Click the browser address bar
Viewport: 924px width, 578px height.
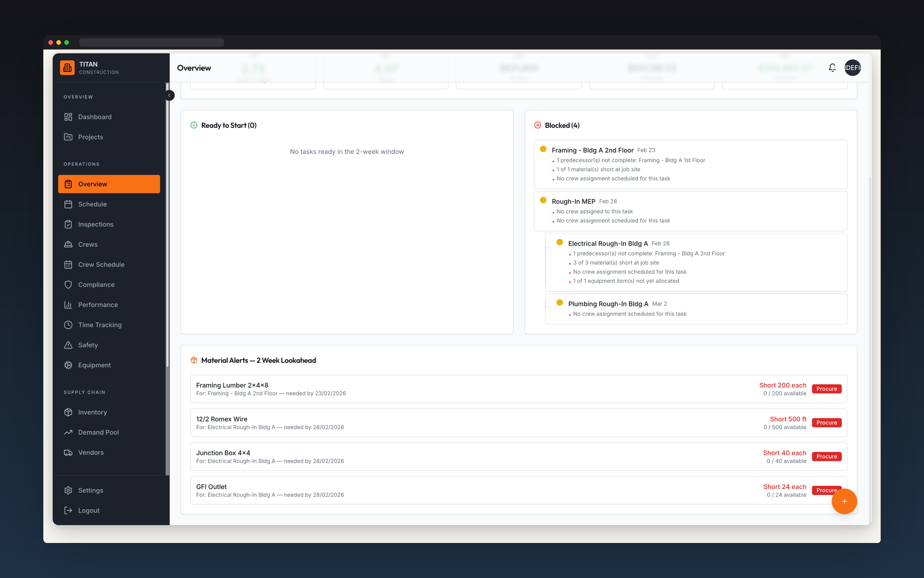152,42
